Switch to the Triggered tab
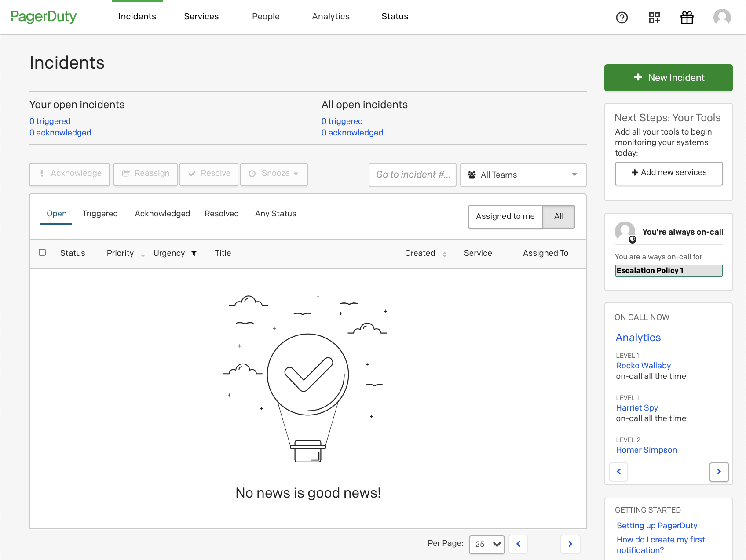746x560 pixels. [x=100, y=214]
